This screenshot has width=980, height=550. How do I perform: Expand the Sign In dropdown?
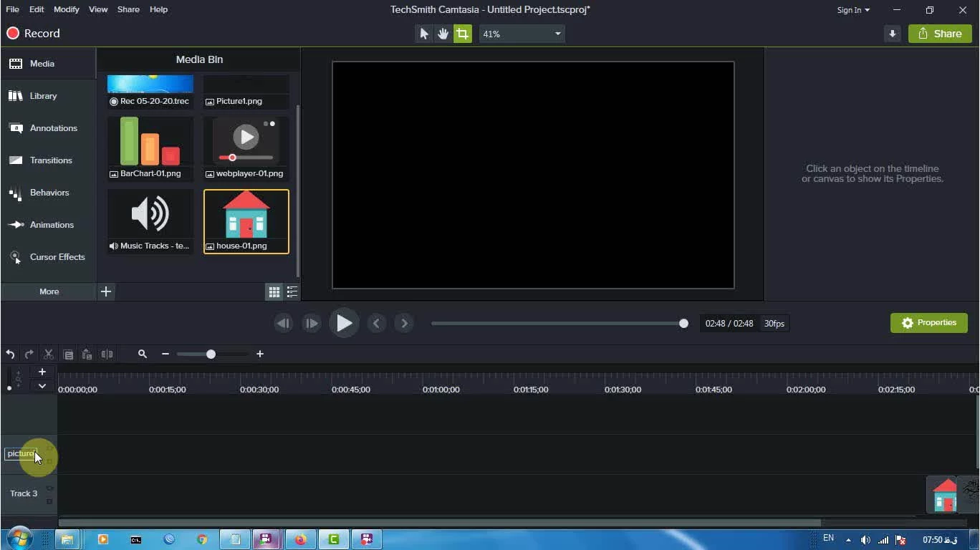[853, 10]
